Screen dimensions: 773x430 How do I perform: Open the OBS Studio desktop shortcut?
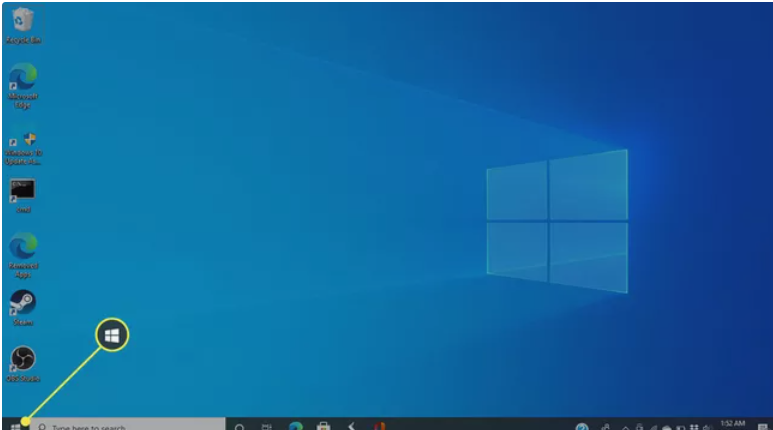[x=23, y=364]
